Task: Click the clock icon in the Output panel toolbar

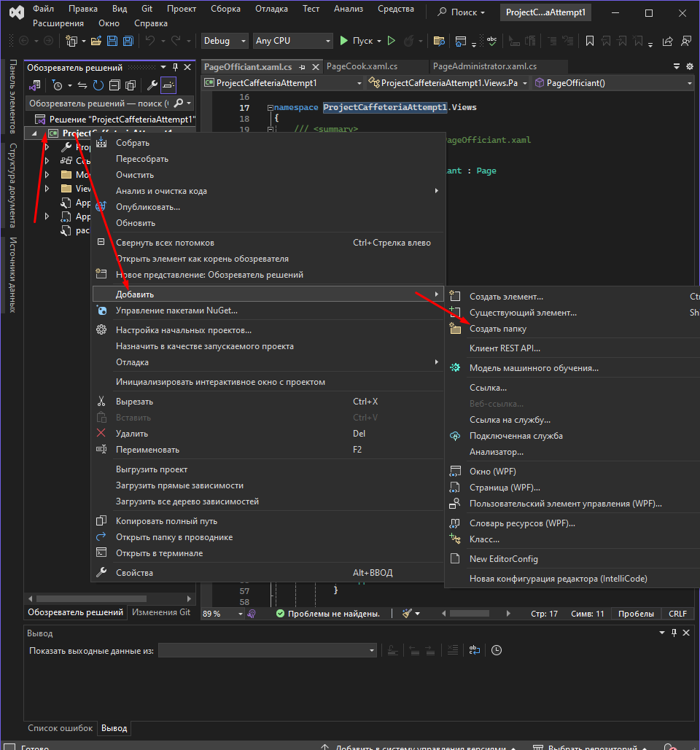Action: point(497,650)
